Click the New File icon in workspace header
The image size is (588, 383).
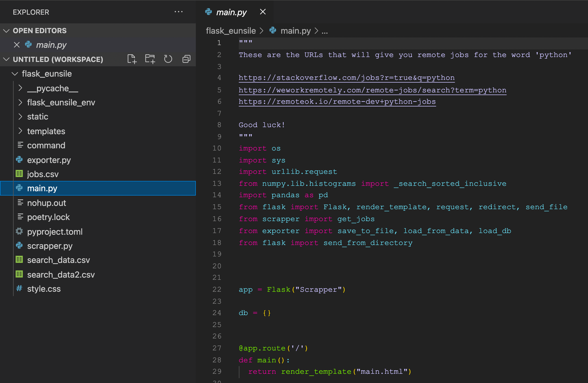pyautogui.click(x=132, y=59)
